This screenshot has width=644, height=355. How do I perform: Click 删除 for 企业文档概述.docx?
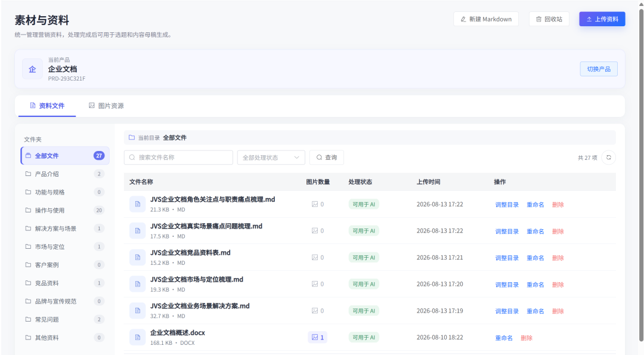pos(527,338)
